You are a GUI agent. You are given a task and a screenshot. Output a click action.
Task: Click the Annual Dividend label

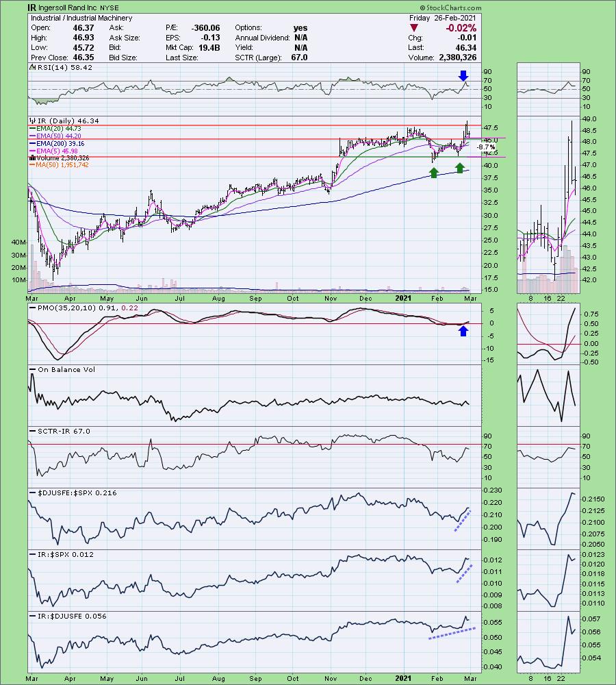point(262,38)
